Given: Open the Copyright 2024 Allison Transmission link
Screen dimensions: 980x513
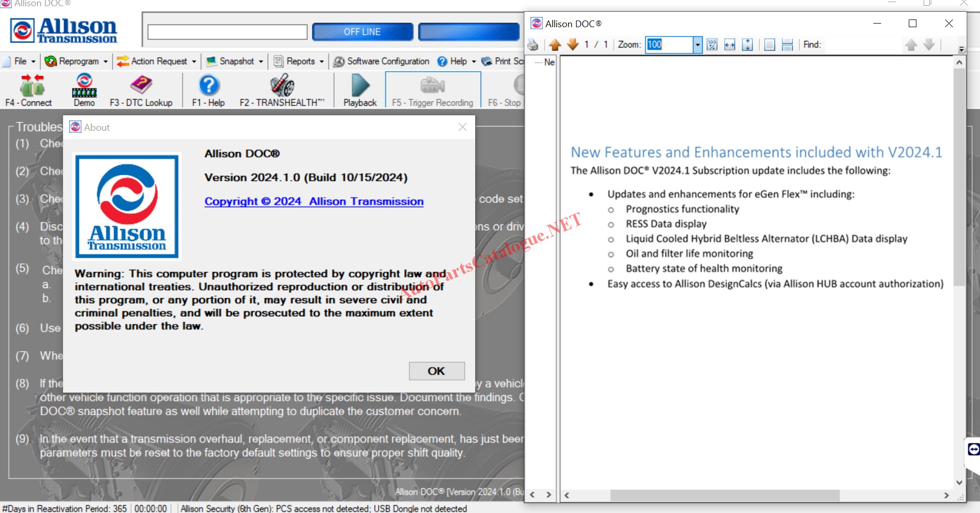Looking at the screenshot, I should click(314, 201).
